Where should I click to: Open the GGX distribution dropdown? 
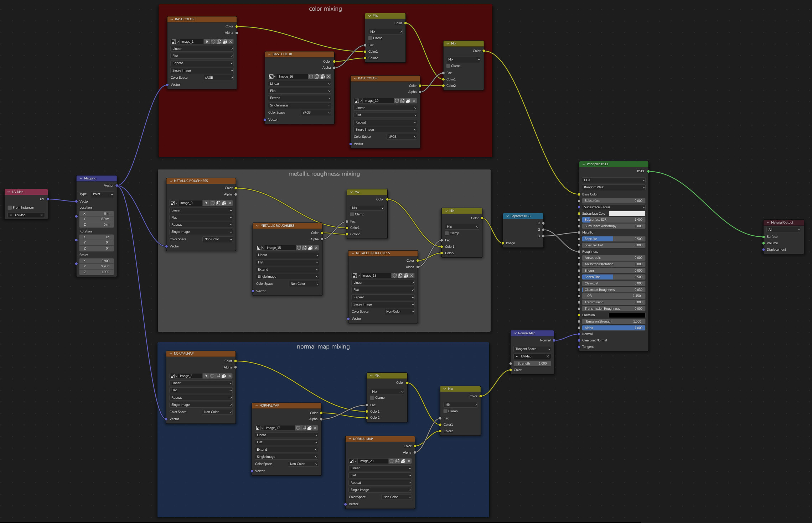tap(614, 180)
